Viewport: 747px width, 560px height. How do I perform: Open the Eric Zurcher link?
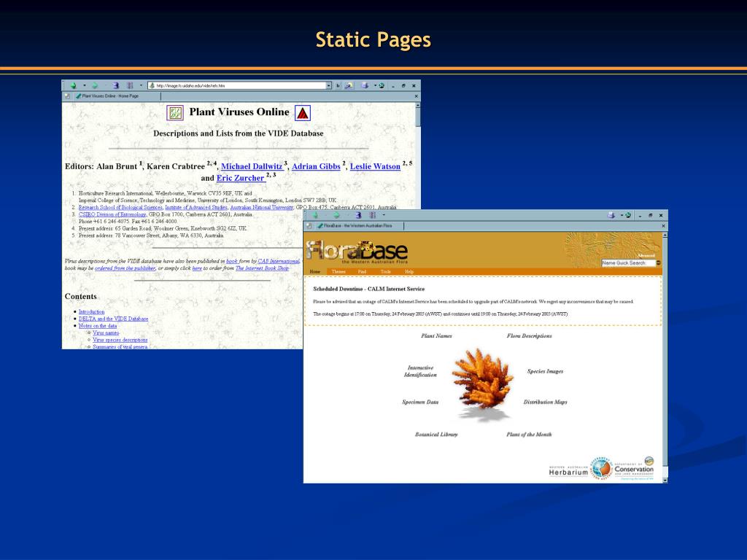tap(240, 178)
